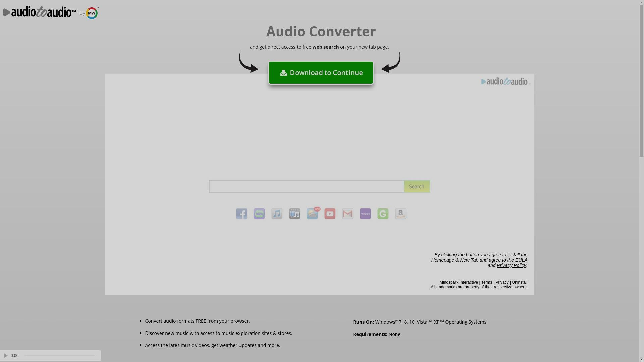Click the 'Discover new music' bullet text

(x=219, y=333)
